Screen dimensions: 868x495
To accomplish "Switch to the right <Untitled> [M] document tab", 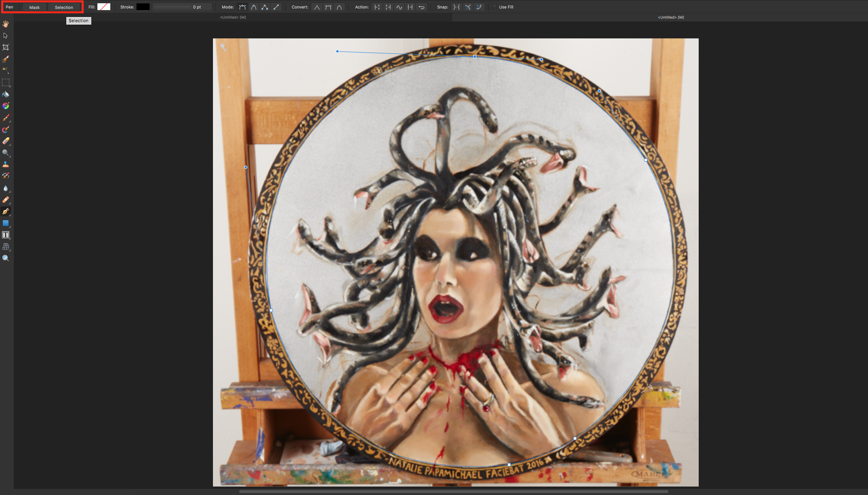I will (671, 17).
